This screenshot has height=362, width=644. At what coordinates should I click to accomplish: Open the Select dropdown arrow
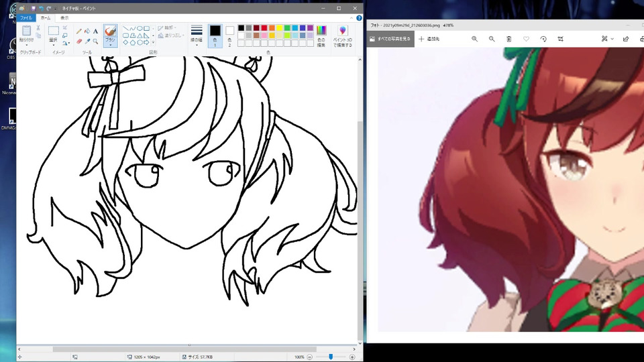click(x=54, y=45)
